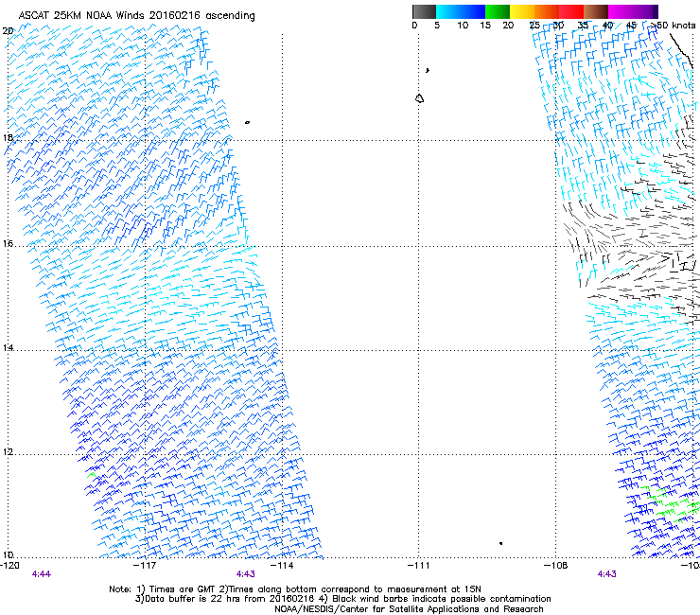
Task: Click the '10' label under the color bar
Action: pos(463,26)
